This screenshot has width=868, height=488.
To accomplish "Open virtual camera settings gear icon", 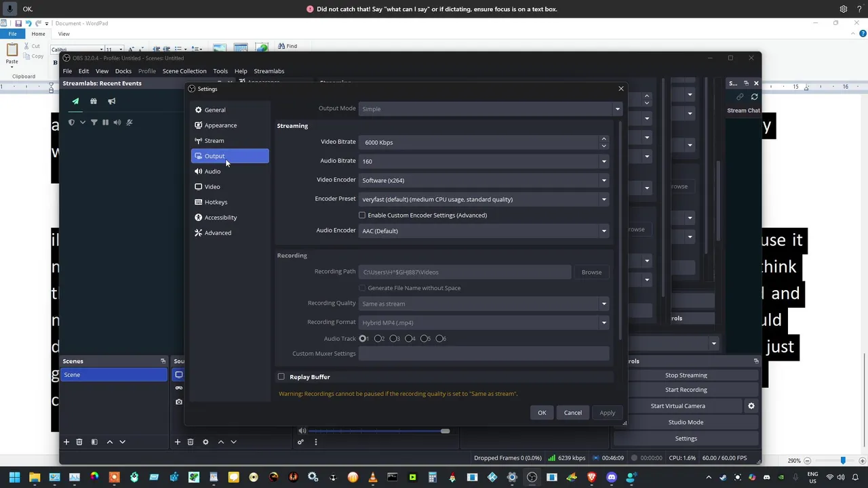I will coord(751,406).
